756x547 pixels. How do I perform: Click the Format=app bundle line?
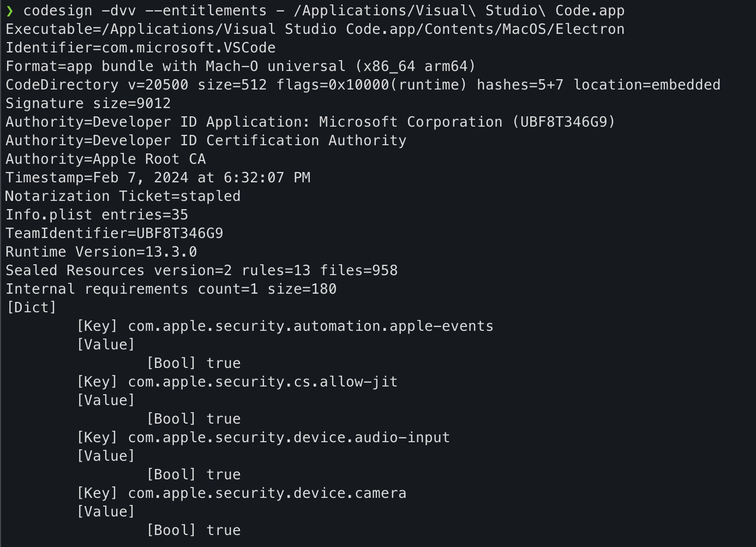(240, 67)
